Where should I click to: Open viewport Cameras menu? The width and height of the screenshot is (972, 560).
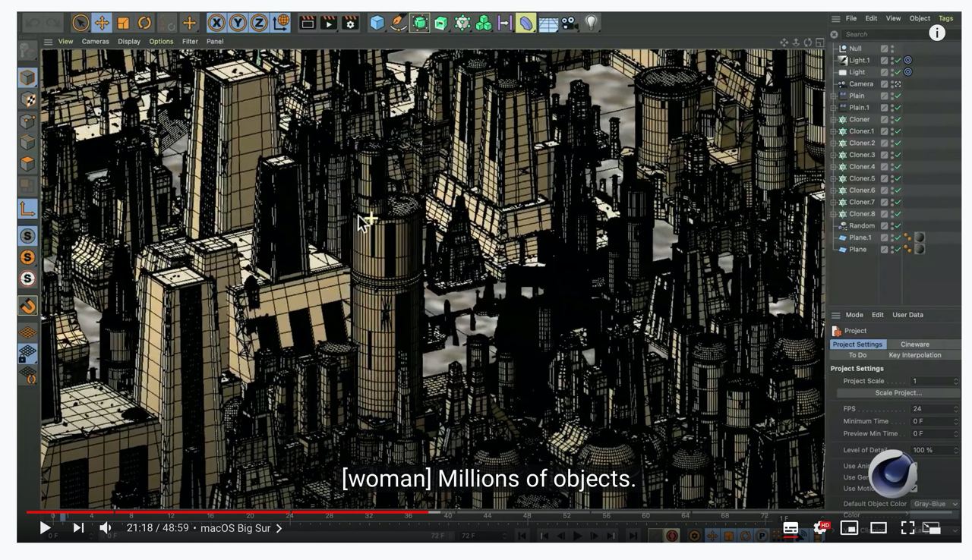pyautogui.click(x=96, y=42)
